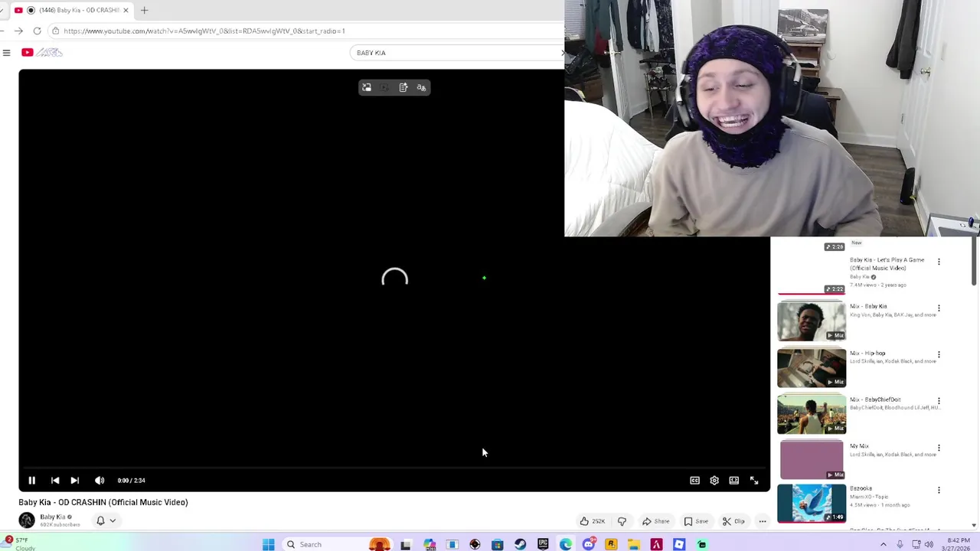Open File Explorer from taskbar
The width and height of the screenshot is (980, 551).
tap(634, 544)
